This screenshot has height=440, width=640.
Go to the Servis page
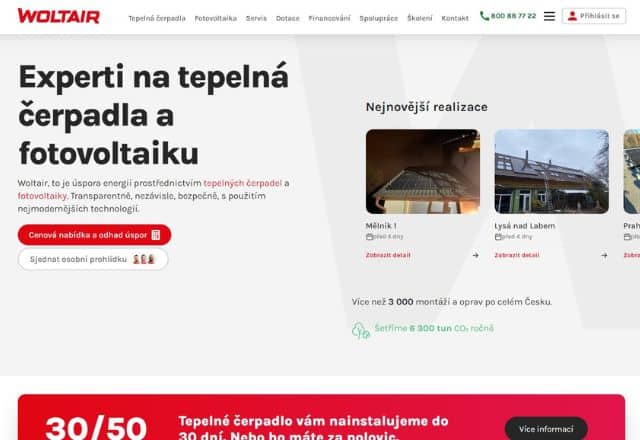click(x=256, y=18)
